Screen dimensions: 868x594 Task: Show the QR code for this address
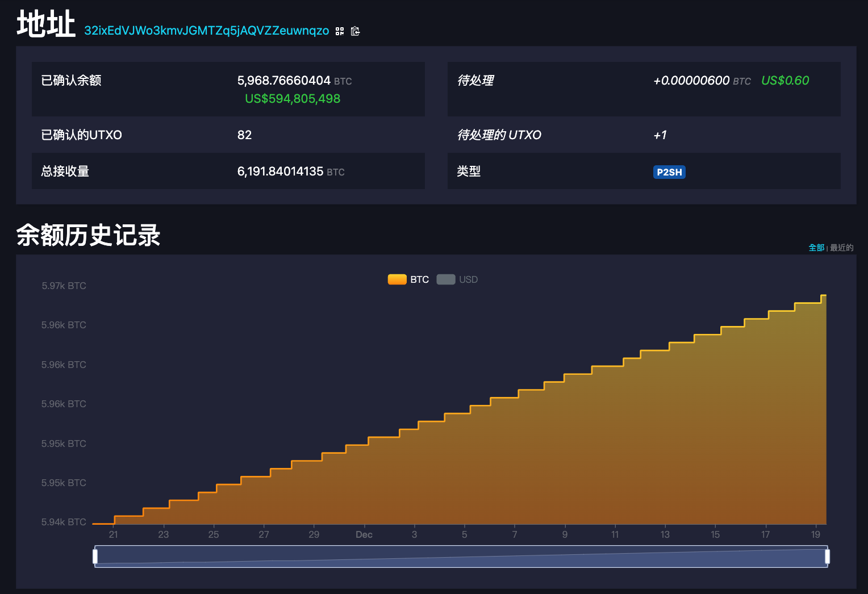pos(340,31)
